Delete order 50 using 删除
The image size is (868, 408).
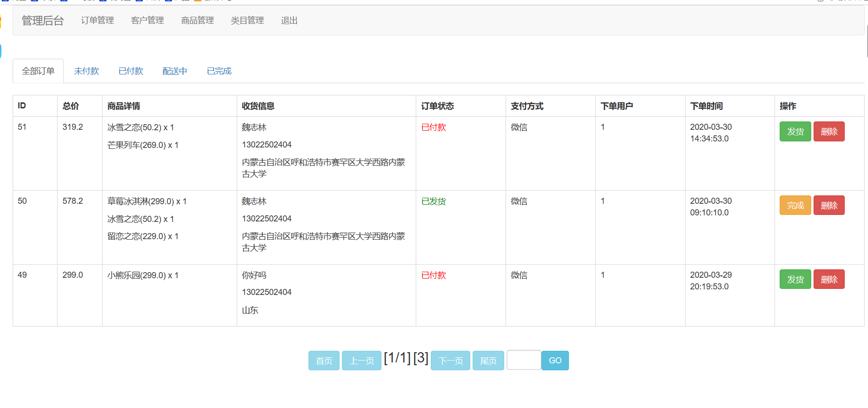click(x=828, y=206)
